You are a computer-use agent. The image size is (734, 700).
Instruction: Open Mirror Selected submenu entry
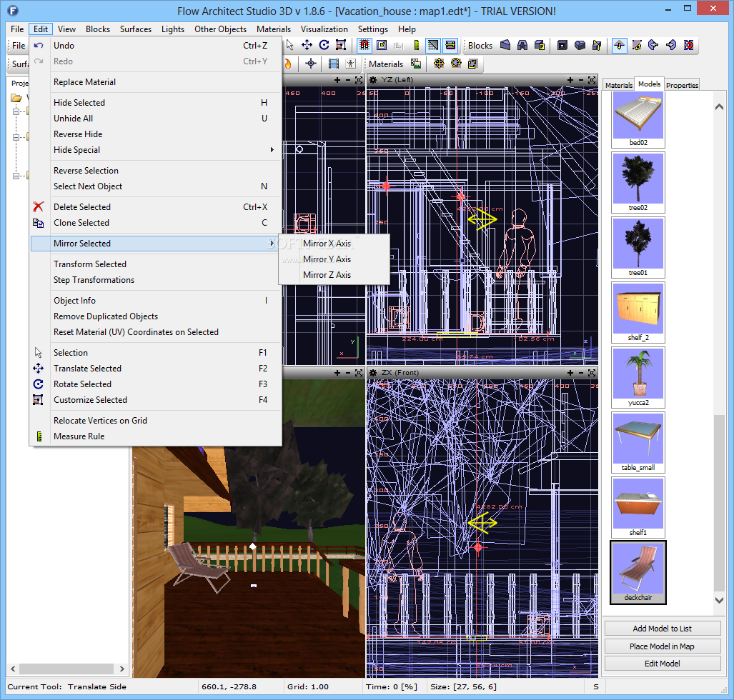(157, 244)
